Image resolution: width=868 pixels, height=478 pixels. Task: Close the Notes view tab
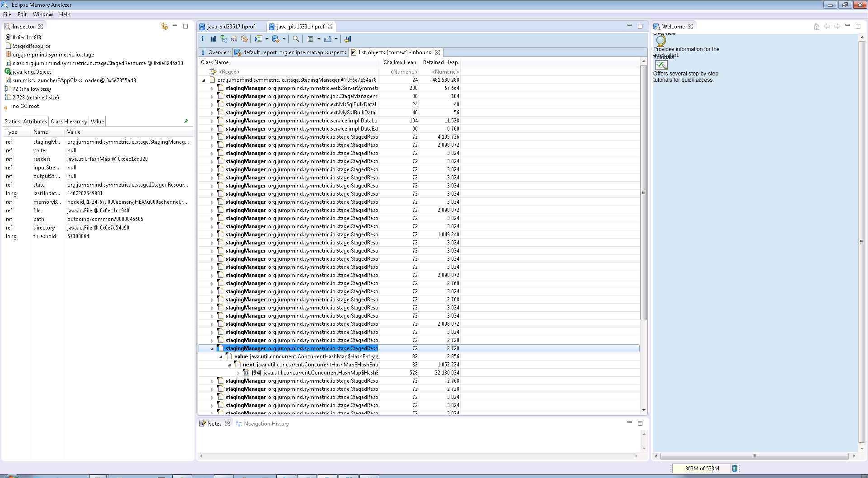point(227,424)
